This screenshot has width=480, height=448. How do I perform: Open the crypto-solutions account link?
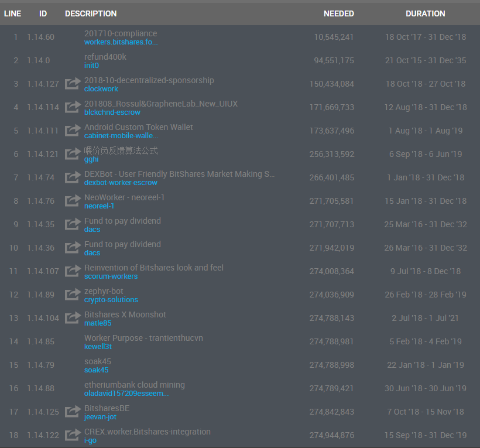point(111,300)
